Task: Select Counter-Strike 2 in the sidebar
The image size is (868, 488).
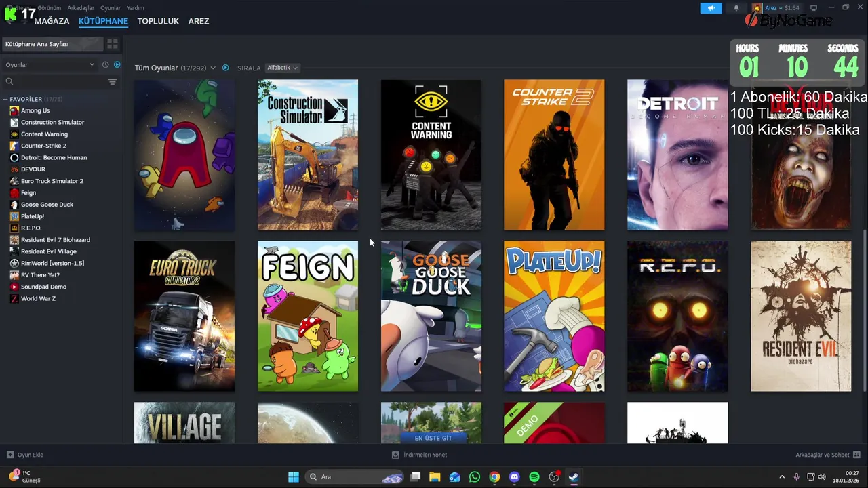Action: click(x=43, y=146)
